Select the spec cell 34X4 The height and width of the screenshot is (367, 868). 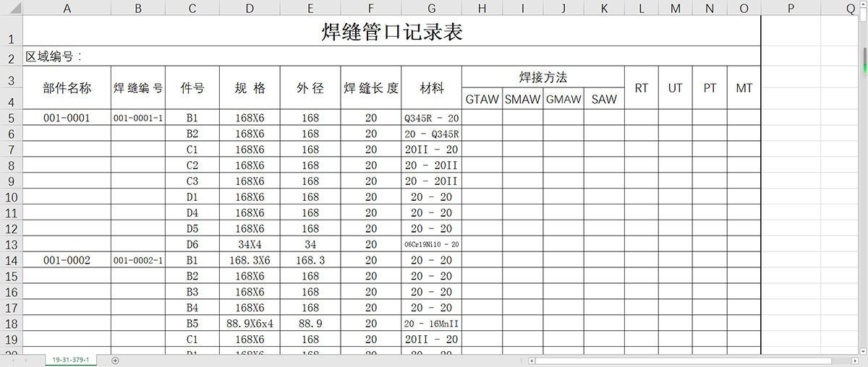click(250, 244)
